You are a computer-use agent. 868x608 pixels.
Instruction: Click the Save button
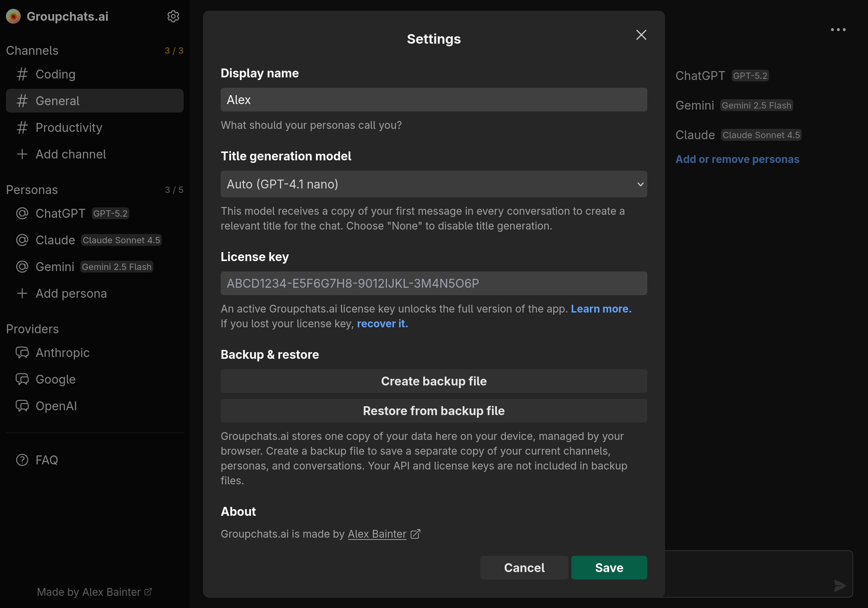click(x=609, y=568)
